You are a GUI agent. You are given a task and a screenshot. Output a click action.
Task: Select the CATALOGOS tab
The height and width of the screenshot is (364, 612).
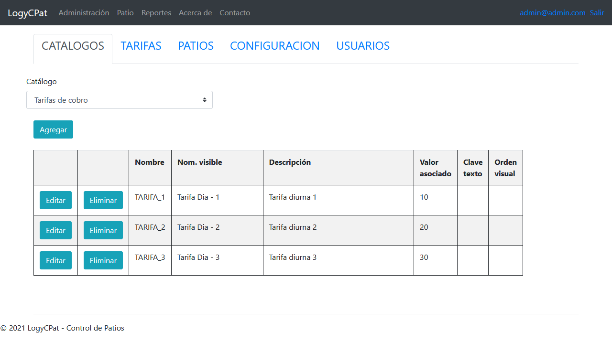(x=73, y=46)
